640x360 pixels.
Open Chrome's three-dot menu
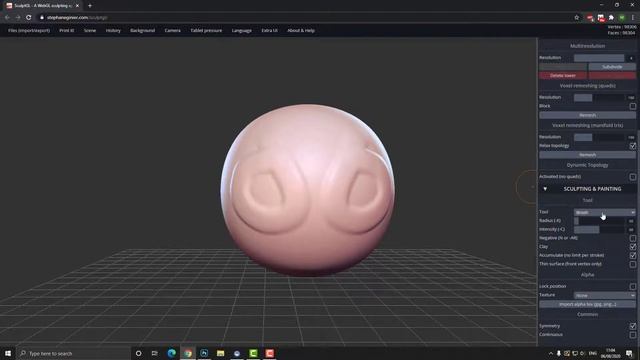coord(633,18)
